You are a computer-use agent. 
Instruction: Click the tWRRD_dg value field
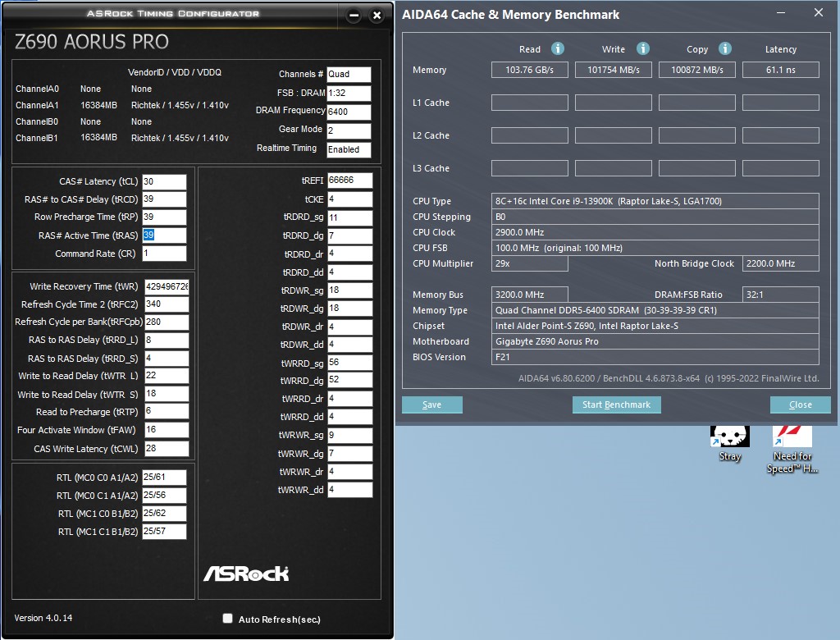click(x=349, y=380)
